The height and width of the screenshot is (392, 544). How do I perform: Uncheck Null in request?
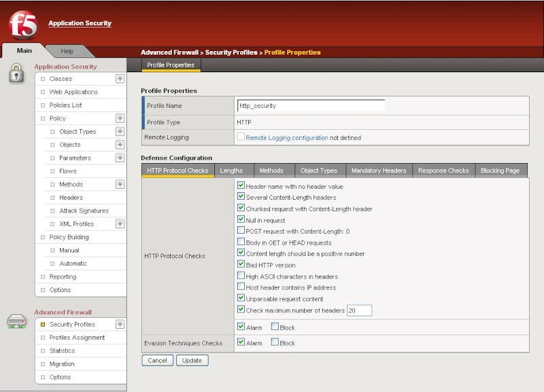[241, 219]
